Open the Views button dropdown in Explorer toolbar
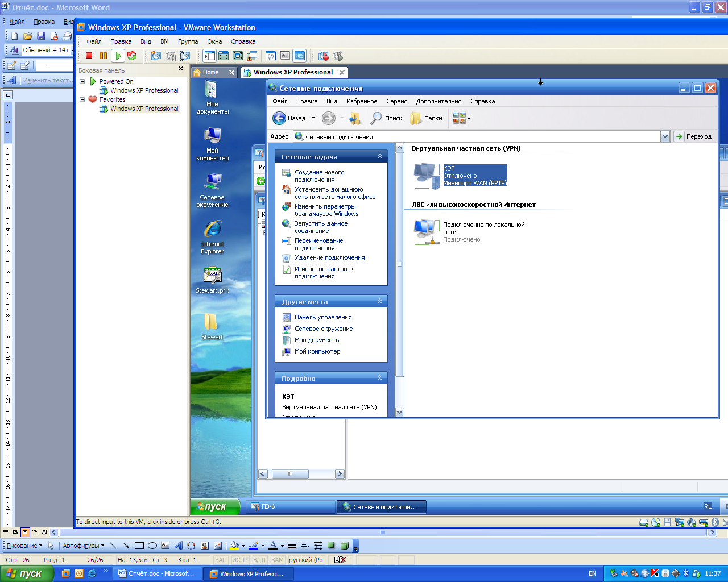 [x=469, y=118]
